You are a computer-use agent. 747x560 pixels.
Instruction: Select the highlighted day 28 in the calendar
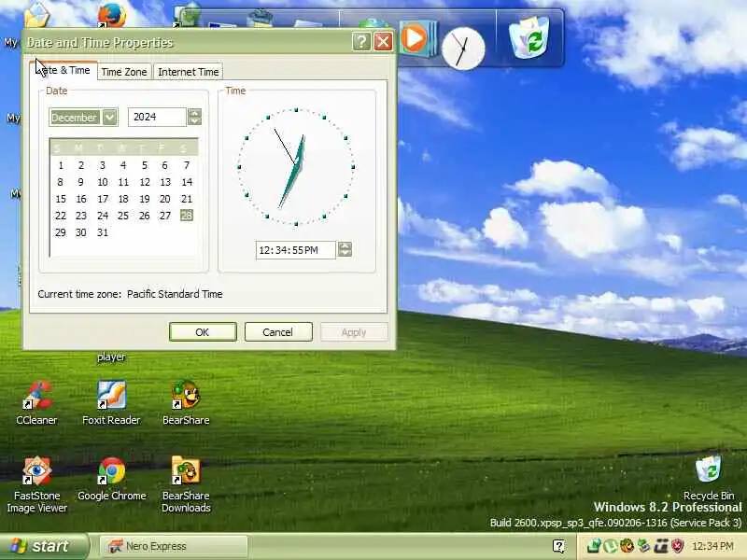[x=186, y=216]
